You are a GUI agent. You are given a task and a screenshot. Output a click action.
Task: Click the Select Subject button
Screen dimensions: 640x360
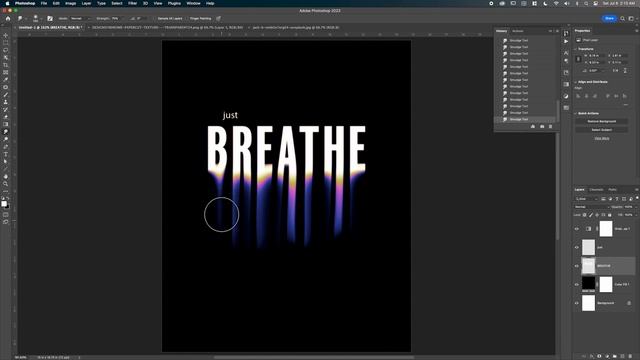tap(602, 130)
